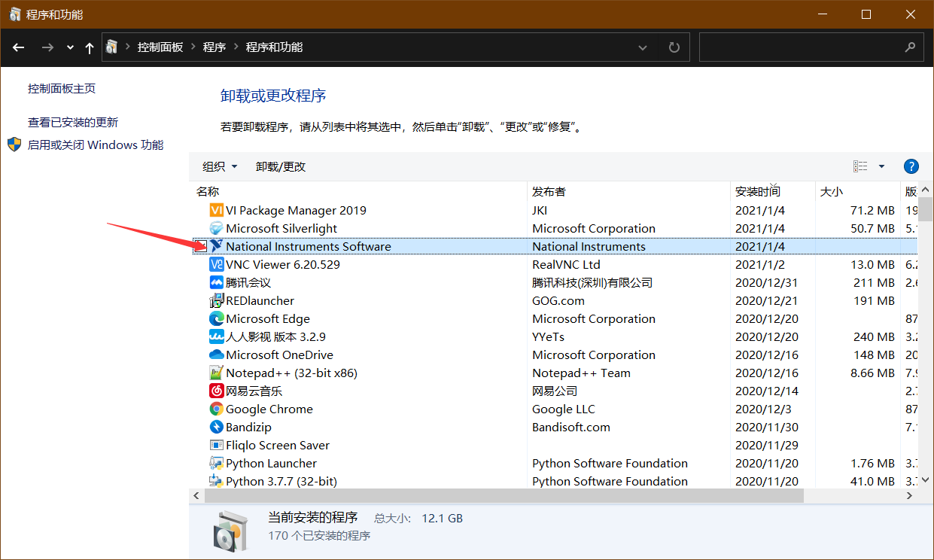Open the 组织 dropdown menu

(x=220, y=166)
